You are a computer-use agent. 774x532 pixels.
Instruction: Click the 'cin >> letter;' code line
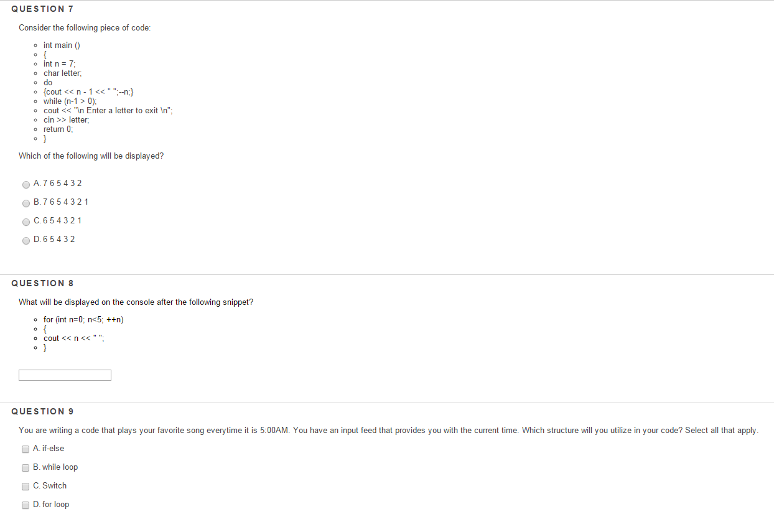[66, 119]
